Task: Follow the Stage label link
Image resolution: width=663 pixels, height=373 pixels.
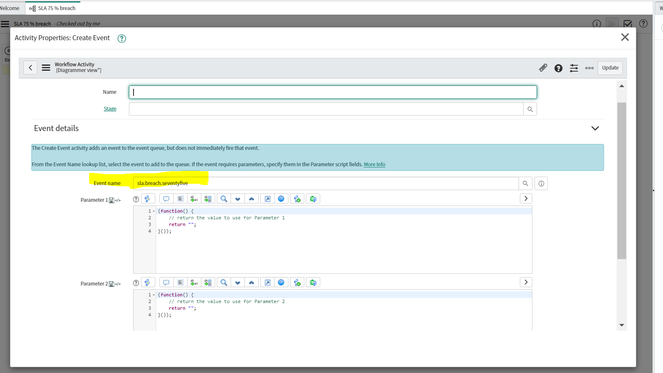Action: [x=110, y=109]
